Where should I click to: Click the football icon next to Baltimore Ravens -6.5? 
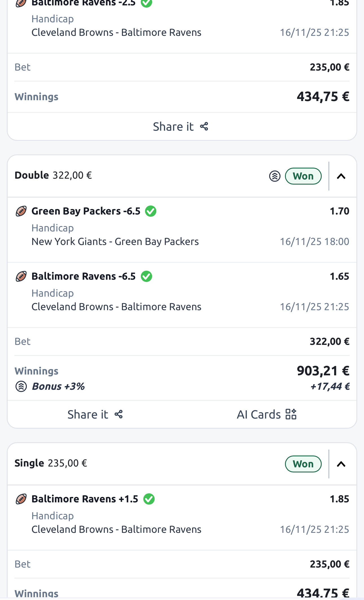(21, 276)
